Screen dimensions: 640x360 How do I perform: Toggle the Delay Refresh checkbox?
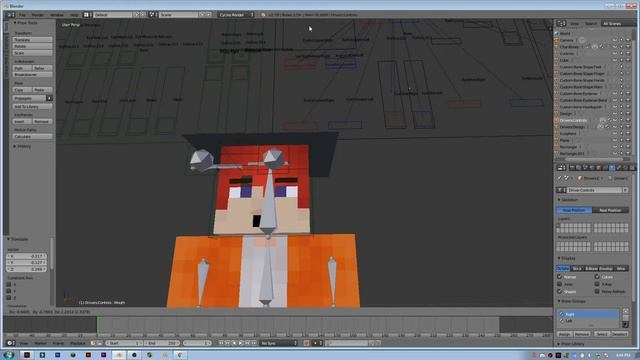(597, 291)
